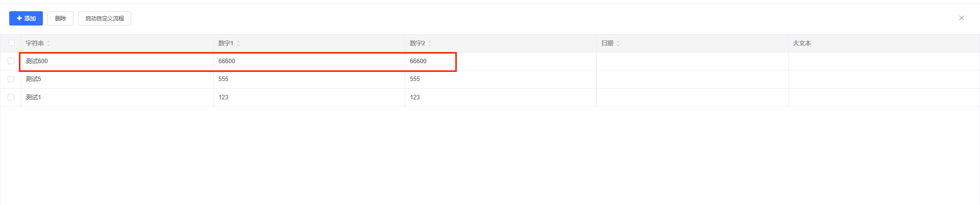Screen dimensions: 980x205
Task: Click the 测试600 cell in the first row
Action: point(37,61)
